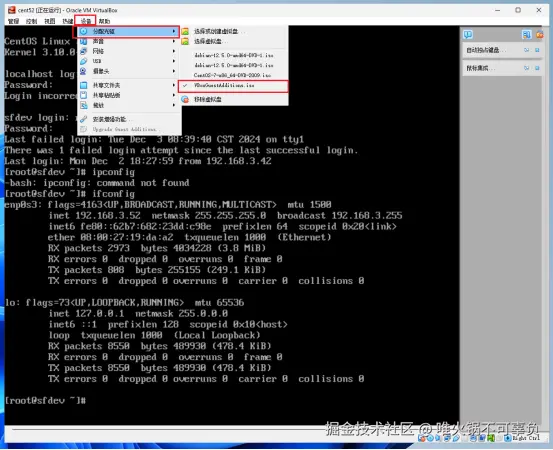This screenshot has width=553, height=450.
Task: Click the 摄像头 webcam icon entry
Action: pos(83,71)
